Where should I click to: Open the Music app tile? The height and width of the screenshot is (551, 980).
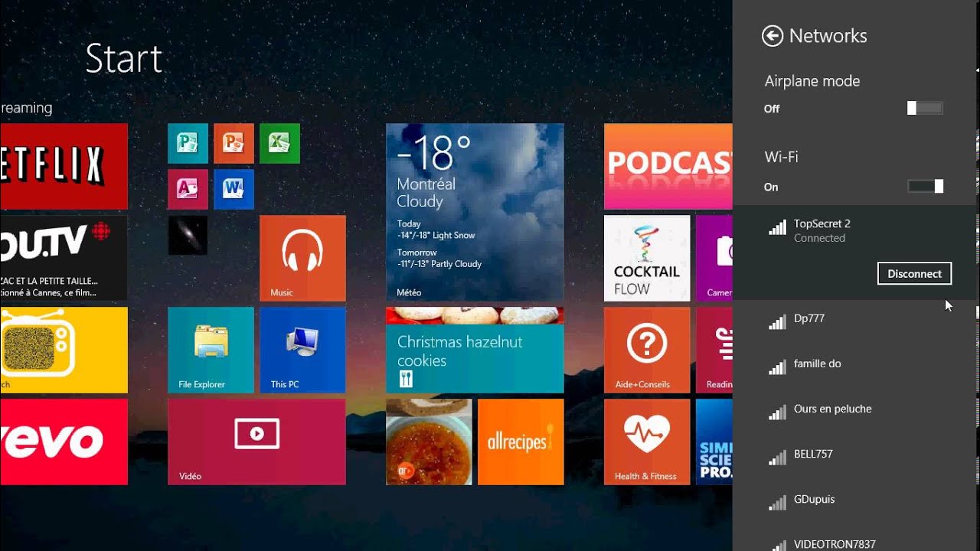(302, 258)
